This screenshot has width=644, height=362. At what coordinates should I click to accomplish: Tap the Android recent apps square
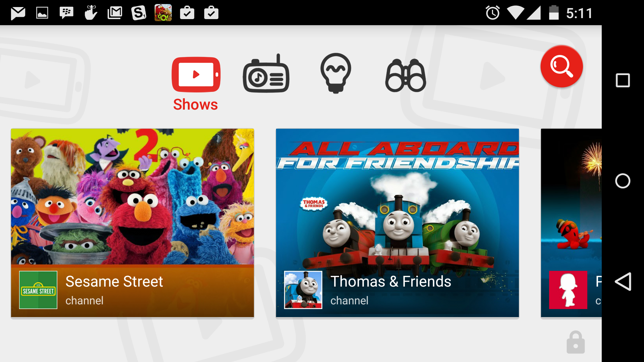click(x=623, y=80)
